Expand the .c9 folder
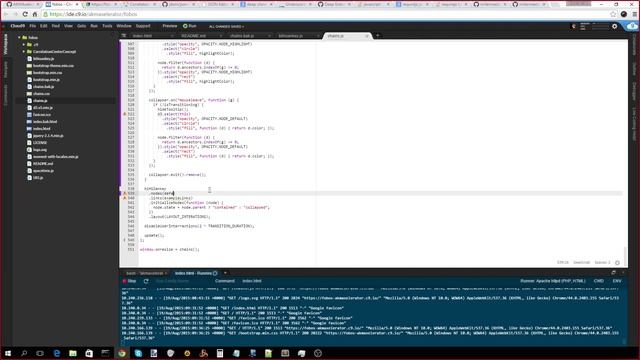The height and width of the screenshot is (360, 640). (24, 44)
